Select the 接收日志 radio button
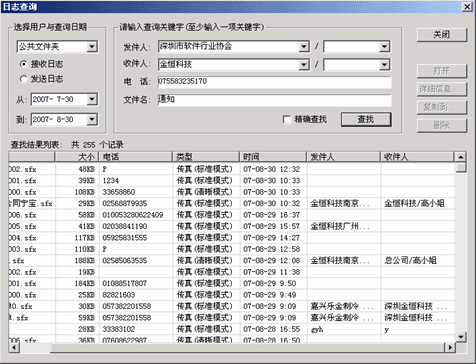 click(23, 64)
